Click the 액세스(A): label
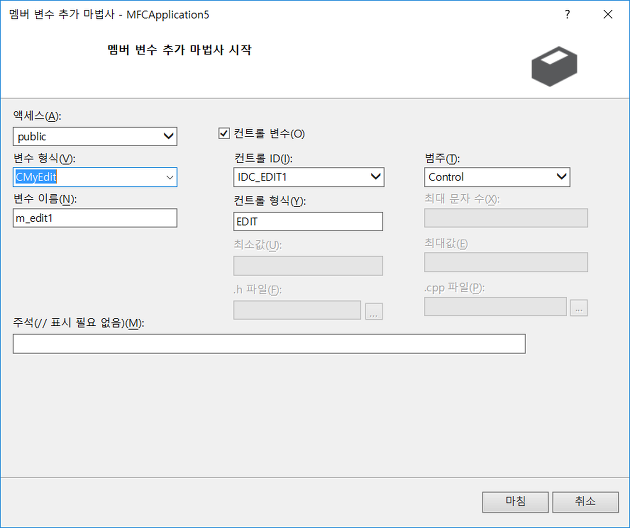Image resolution: width=630 pixels, height=528 pixels. point(37,116)
